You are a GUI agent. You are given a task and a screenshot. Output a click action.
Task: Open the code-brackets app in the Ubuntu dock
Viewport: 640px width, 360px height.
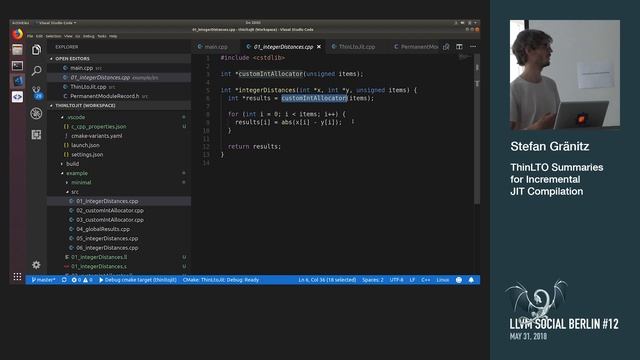tap(17, 97)
